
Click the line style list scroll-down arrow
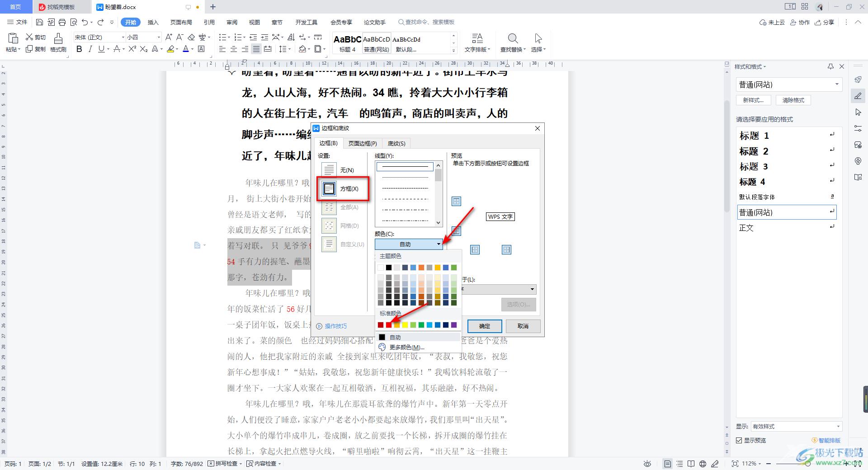tap(438, 223)
